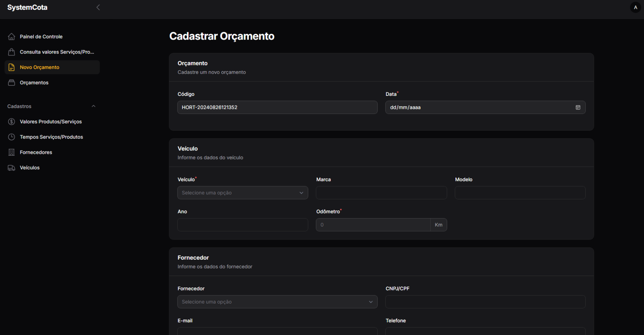Click the truck icon for Veículos

tap(11, 168)
